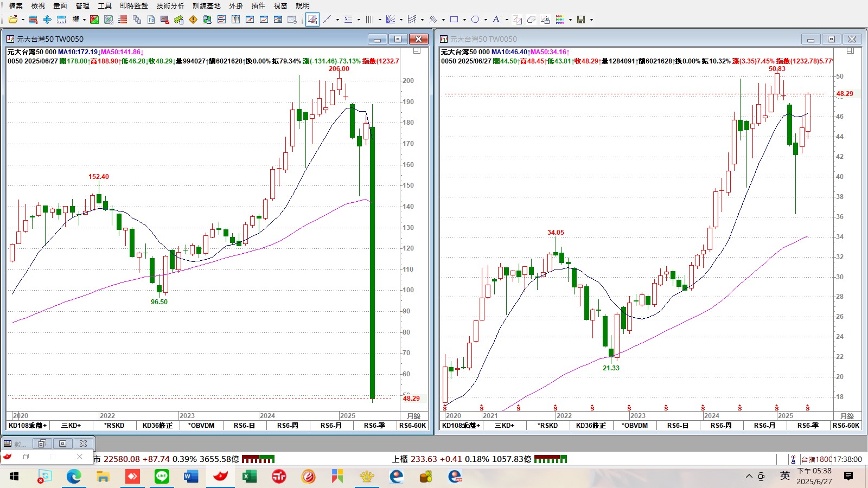The height and width of the screenshot is (488, 868).
Task: Expand the fan lines tool dropdown
Action: pyautogui.click(x=401, y=20)
